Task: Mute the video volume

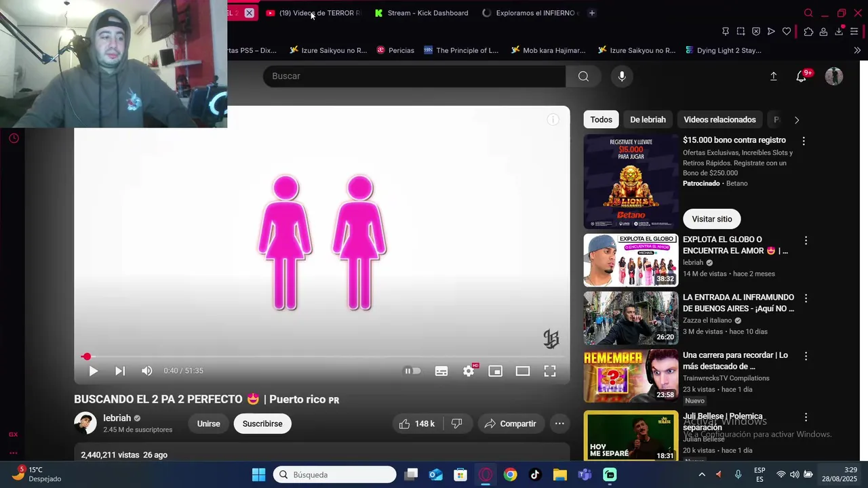Action: (x=146, y=371)
